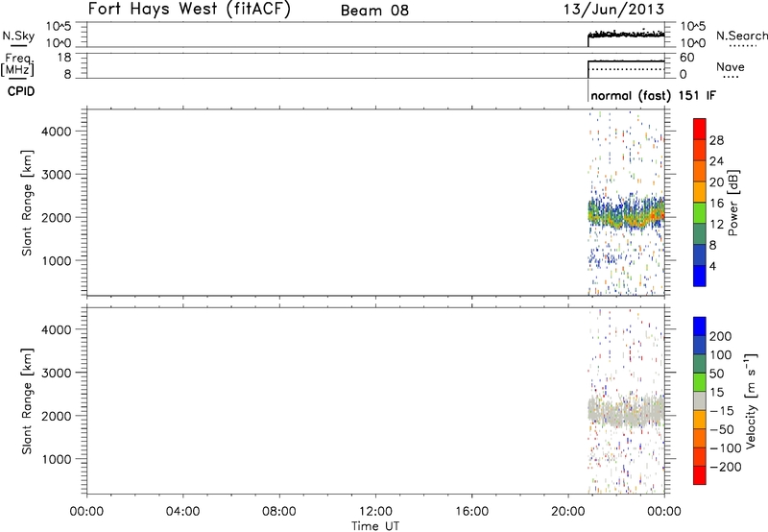
Task: Click the 200 label on the velocity colorbar
Action: pos(721,336)
